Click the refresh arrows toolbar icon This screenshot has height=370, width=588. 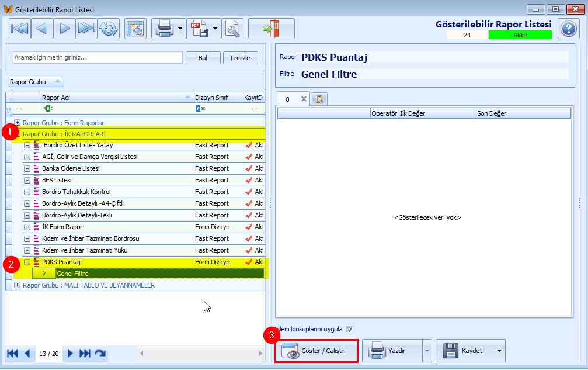point(109,29)
